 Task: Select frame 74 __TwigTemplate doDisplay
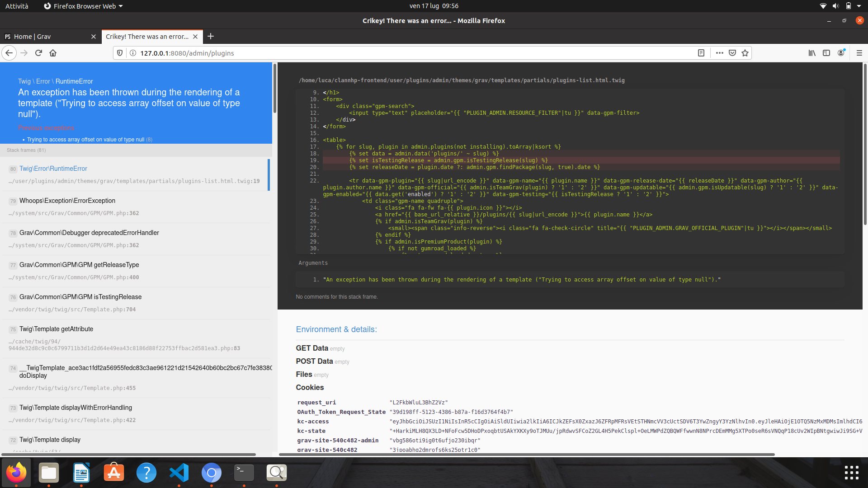point(135,378)
